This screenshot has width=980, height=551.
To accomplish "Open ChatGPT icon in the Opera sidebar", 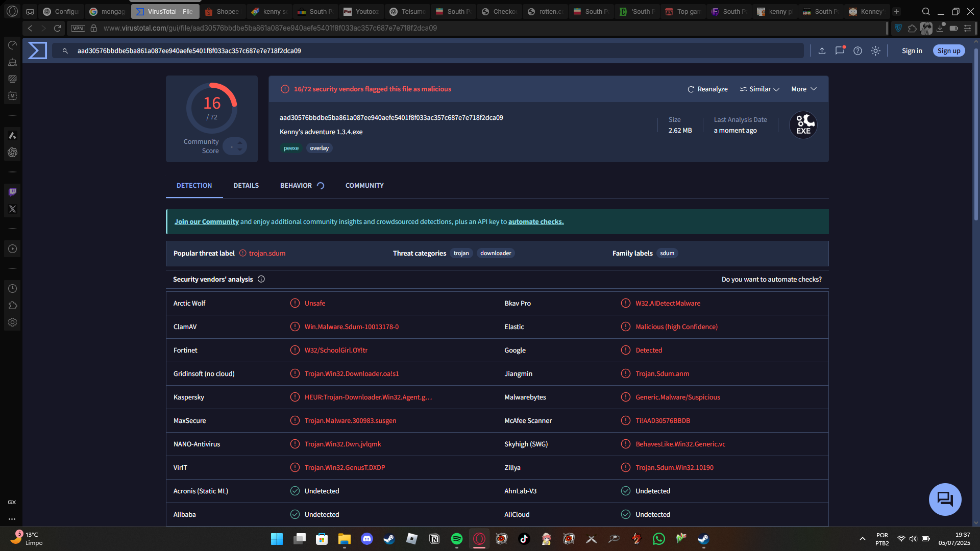I will [x=12, y=153].
